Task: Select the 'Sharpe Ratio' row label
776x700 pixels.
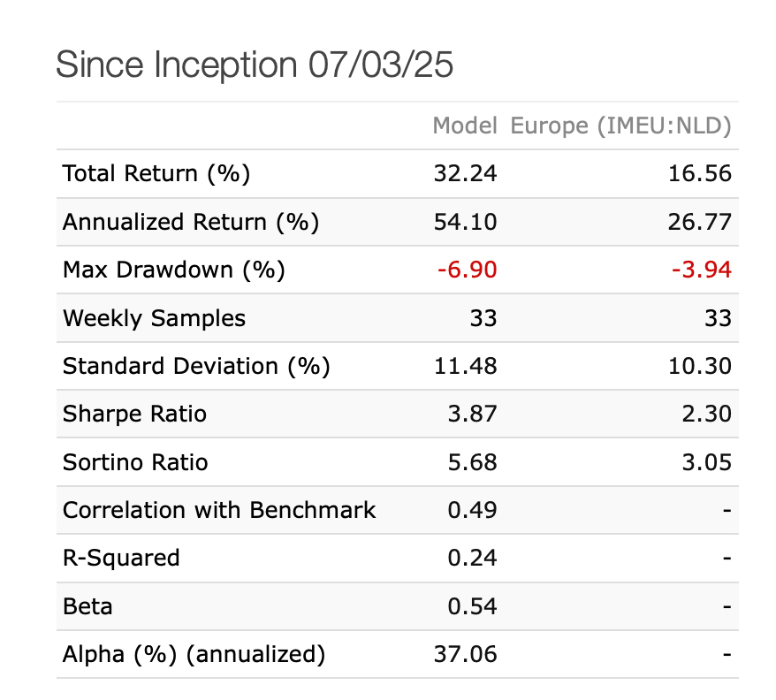Action: point(134,414)
